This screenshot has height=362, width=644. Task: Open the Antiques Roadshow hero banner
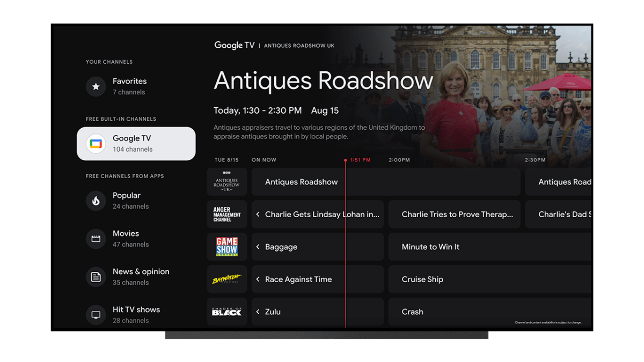pos(322,80)
